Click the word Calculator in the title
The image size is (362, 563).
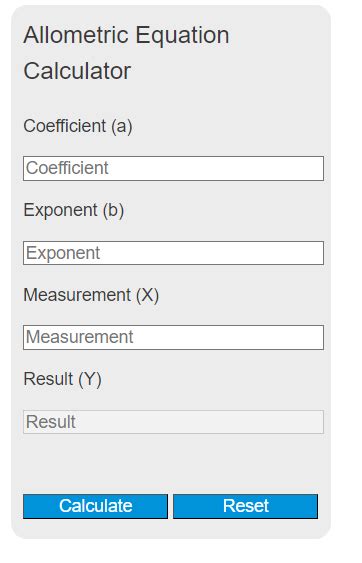point(77,71)
